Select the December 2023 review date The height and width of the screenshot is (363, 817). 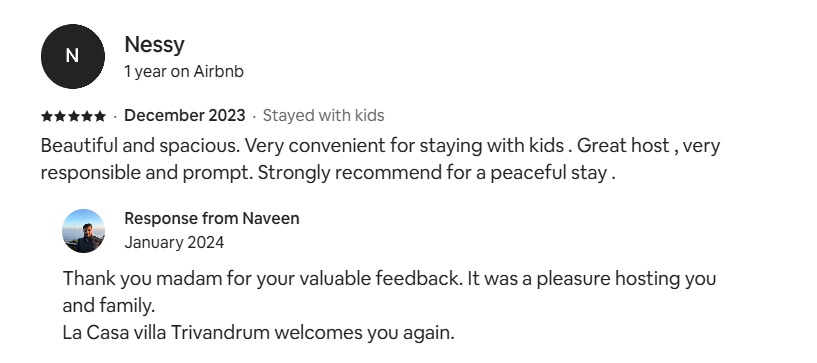pos(184,116)
